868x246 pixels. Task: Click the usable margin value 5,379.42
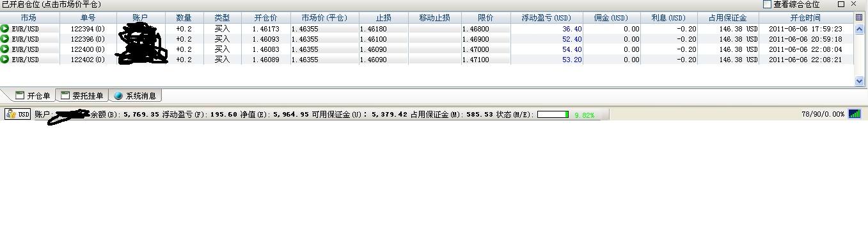(x=390, y=115)
